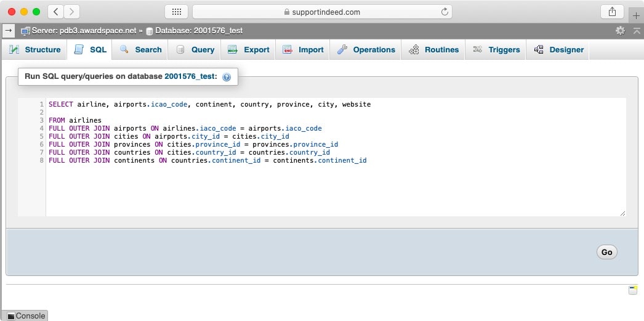Open the Routines tab

tap(434, 50)
